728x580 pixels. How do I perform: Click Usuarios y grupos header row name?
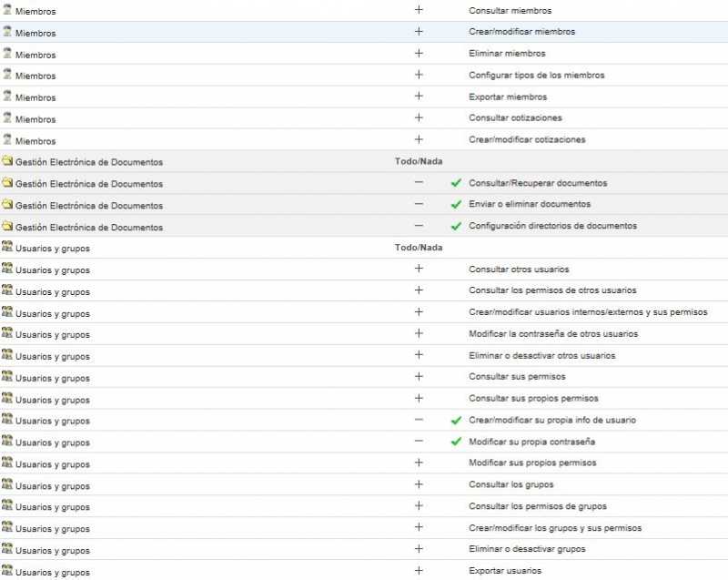click(x=53, y=249)
